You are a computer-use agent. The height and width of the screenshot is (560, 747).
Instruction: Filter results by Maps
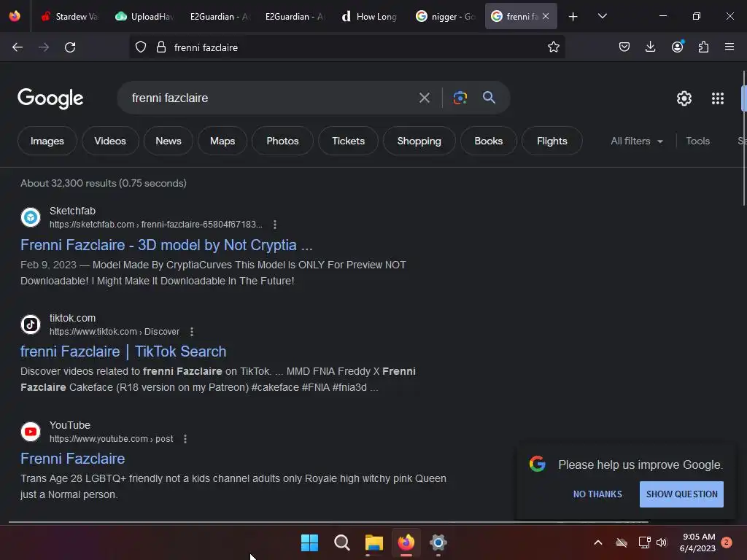tap(222, 141)
